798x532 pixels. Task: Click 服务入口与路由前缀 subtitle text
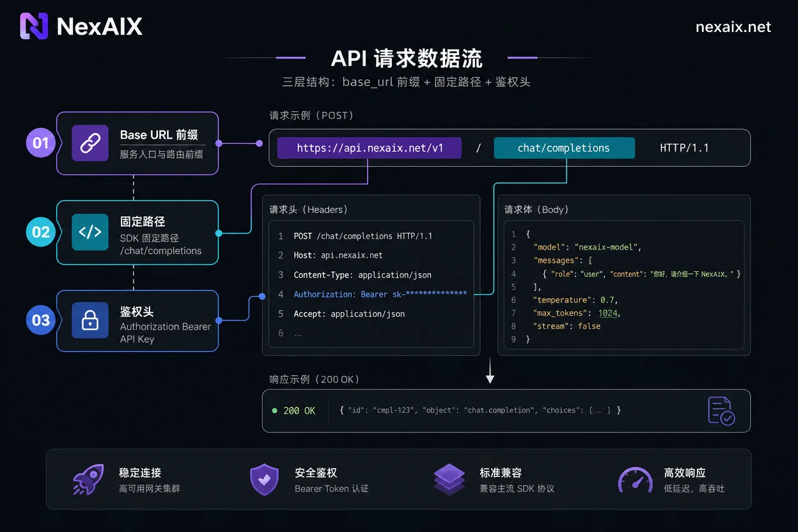coord(161,153)
